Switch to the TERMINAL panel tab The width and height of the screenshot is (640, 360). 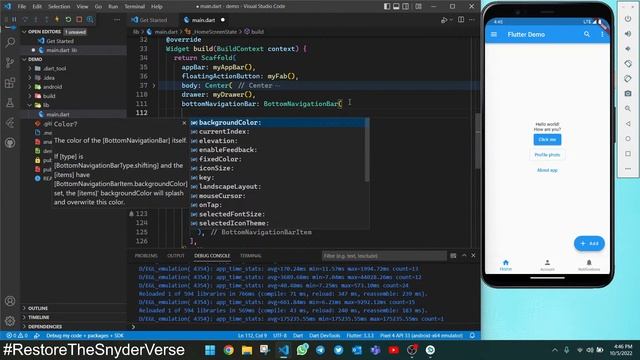251,256
